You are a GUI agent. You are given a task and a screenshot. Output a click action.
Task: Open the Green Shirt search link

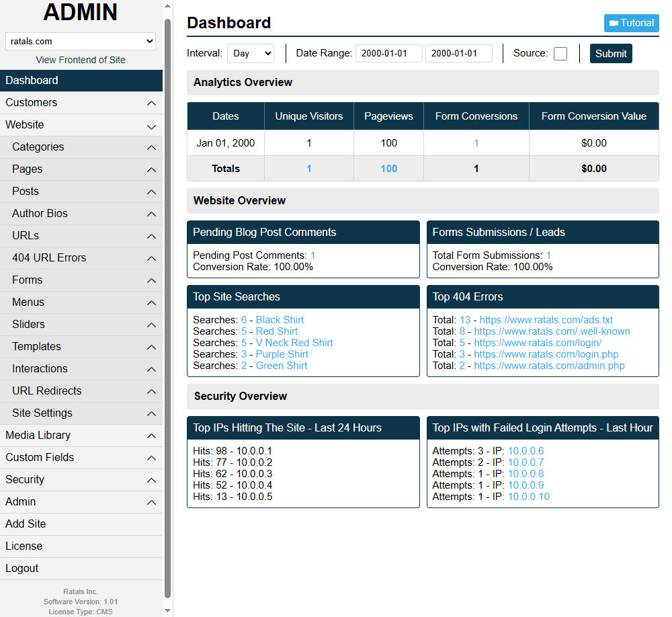coord(282,366)
